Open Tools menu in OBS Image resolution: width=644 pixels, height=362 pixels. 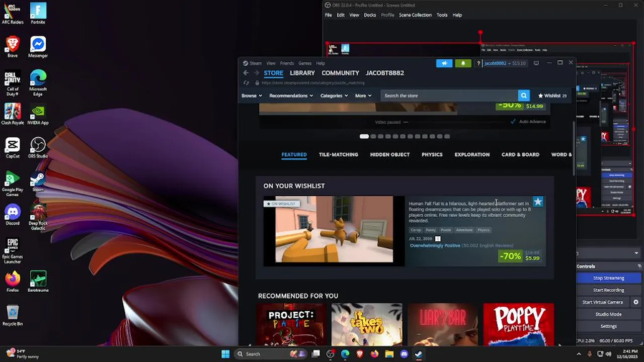[x=442, y=15]
